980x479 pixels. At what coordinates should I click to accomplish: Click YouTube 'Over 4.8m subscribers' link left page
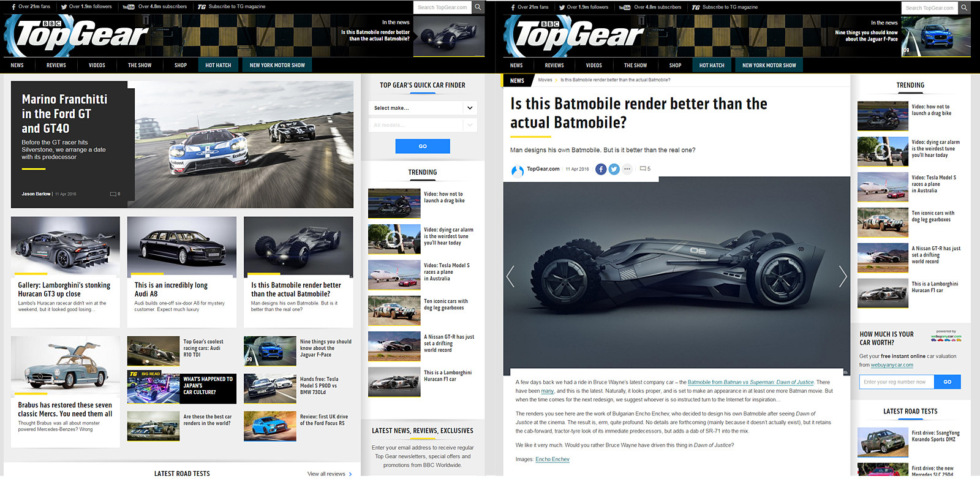(155, 7)
